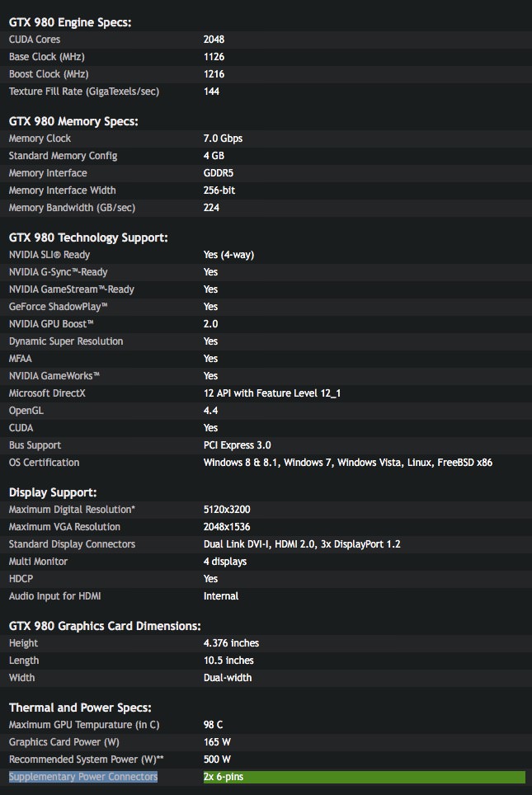
Task: Click the Standard Display Connectors label
Action: (x=72, y=544)
